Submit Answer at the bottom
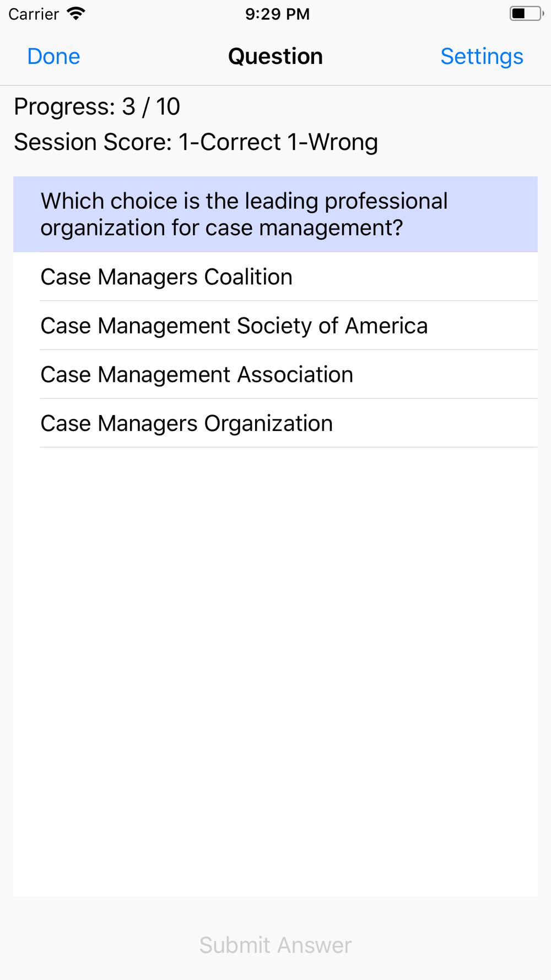This screenshot has height=980, width=551. 275,945
